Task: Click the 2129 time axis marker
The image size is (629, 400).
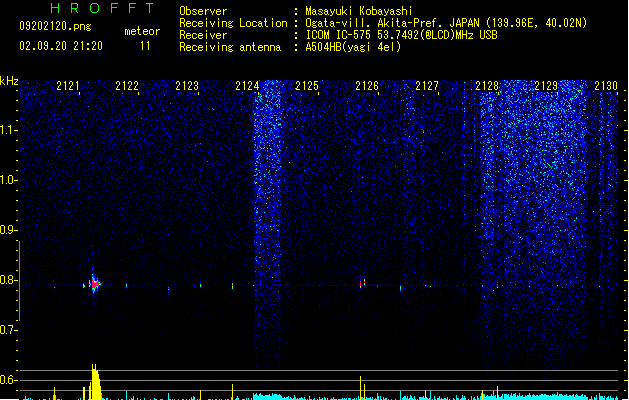Action: [546, 86]
